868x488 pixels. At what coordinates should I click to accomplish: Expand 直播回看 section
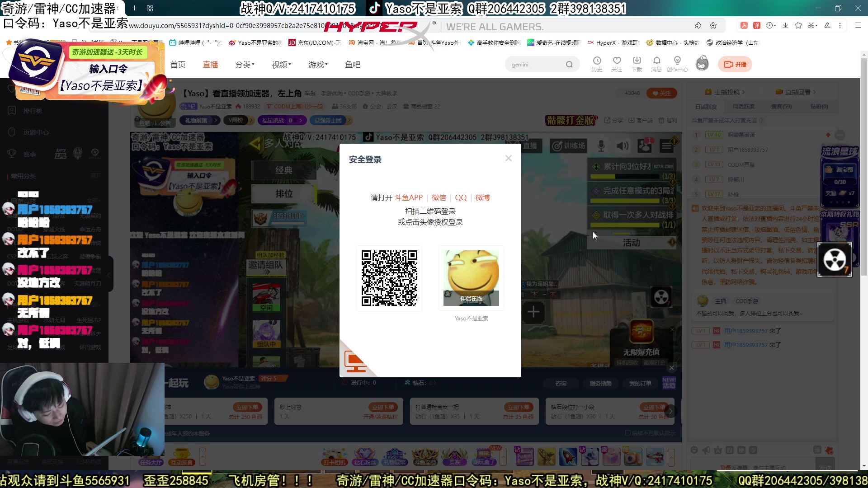(x=796, y=92)
